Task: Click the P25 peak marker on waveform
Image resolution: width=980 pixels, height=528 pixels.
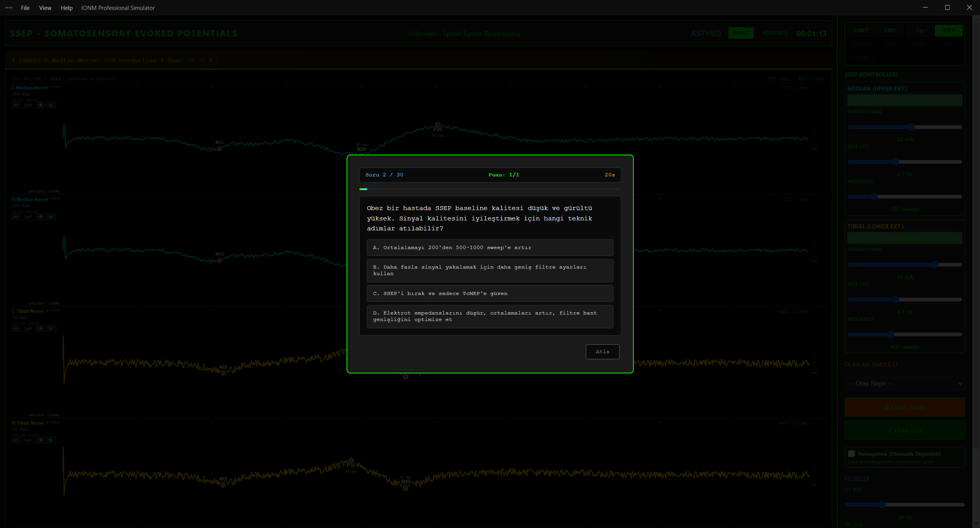Action: [x=437, y=125]
